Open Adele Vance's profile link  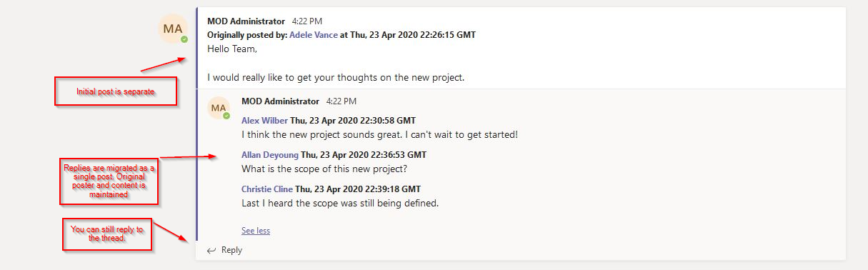(x=314, y=35)
